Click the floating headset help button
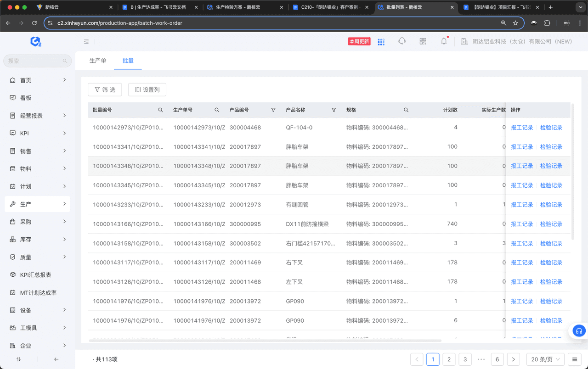 (578, 331)
